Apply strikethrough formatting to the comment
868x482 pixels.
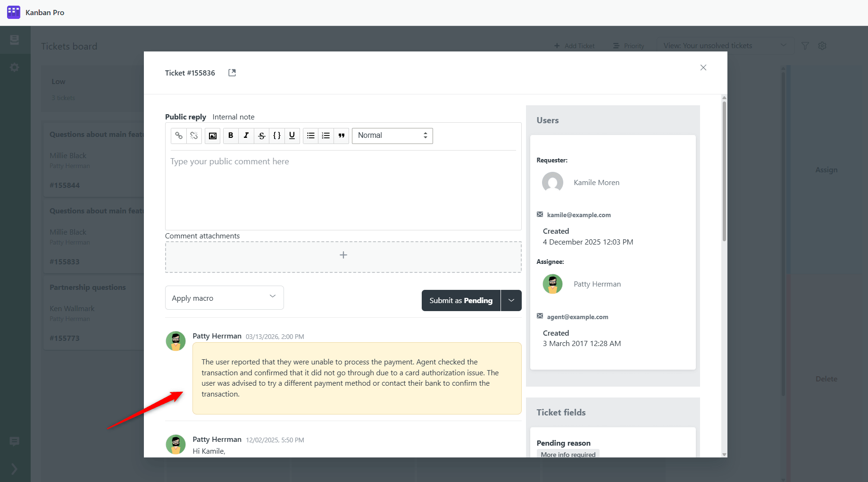(x=261, y=135)
